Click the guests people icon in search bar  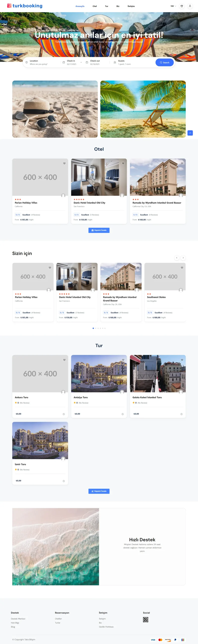pyautogui.click(x=115, y=62)
